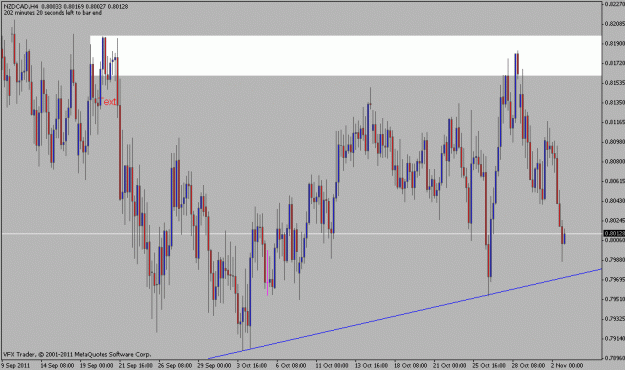The width and height of the screenshot is (625, 370).
Task: Click the '6 Oct 08:00' time label
Action: pyautogui.click(x=291, y=366)
